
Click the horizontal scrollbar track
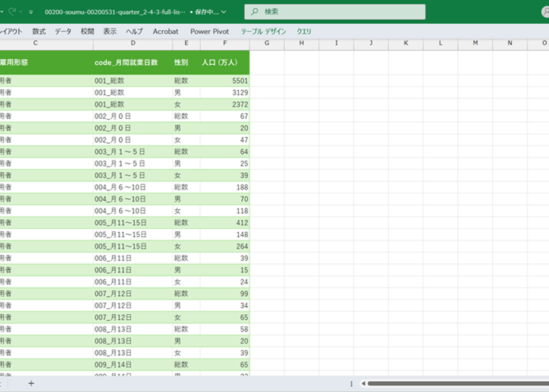(458, 384)
